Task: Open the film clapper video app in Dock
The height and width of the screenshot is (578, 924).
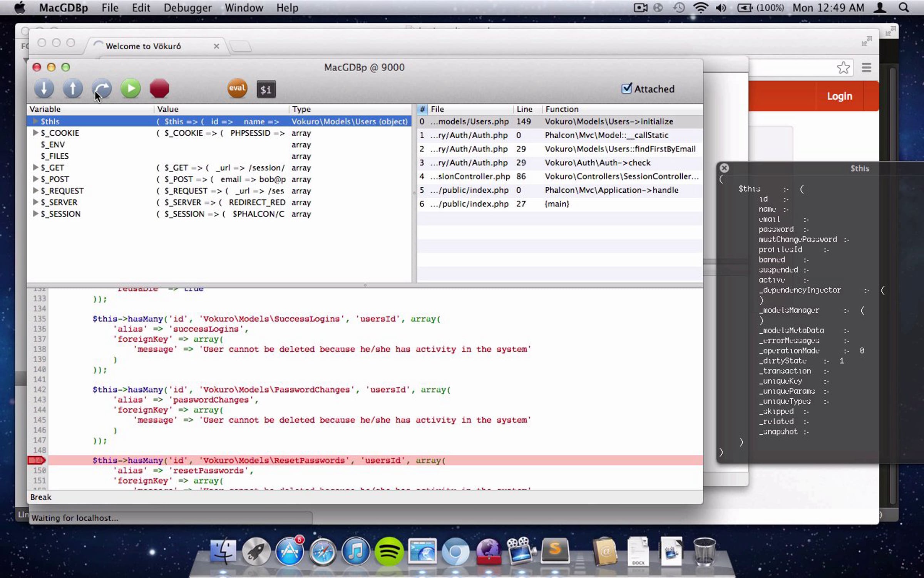Action: (x=522, y=551)
